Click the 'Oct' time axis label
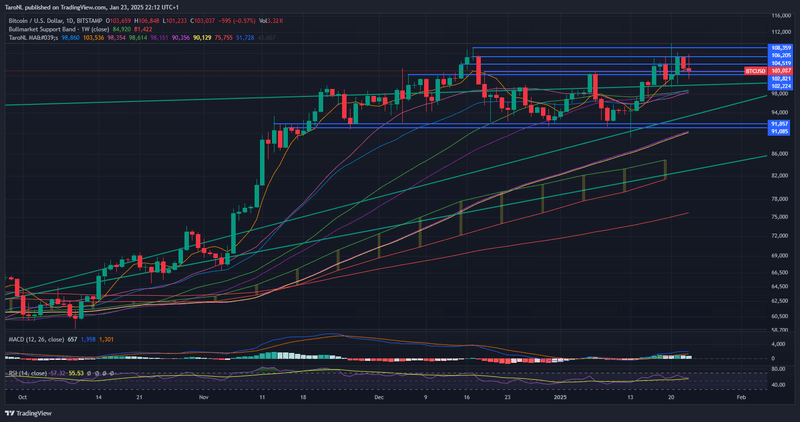 [22, 397]
